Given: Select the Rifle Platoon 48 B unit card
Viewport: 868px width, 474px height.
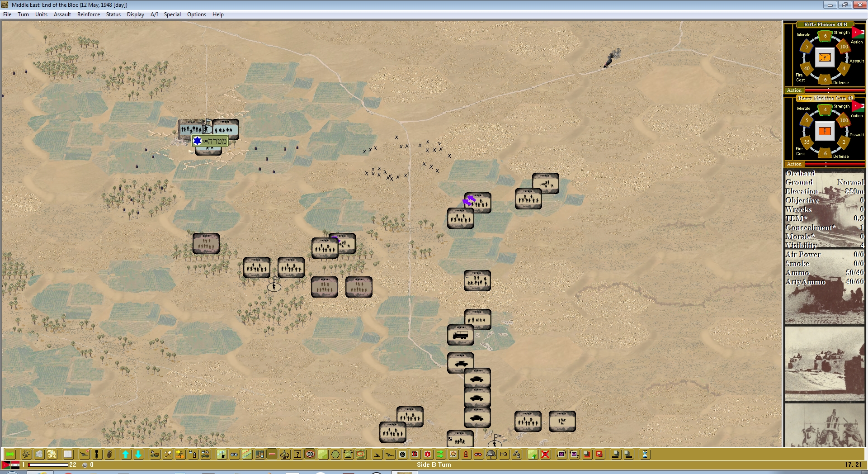Looking at the screenshot, I should 825,57.
